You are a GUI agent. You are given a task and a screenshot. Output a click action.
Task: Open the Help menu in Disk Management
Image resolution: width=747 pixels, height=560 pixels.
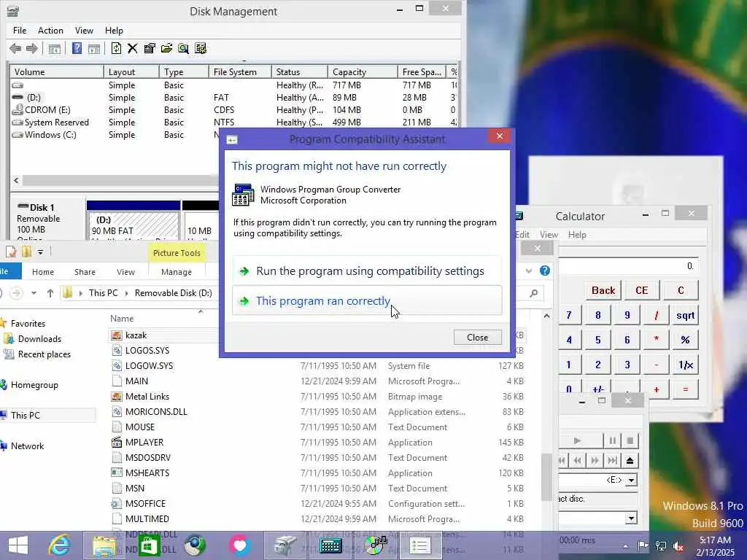(x=114, y=31)
